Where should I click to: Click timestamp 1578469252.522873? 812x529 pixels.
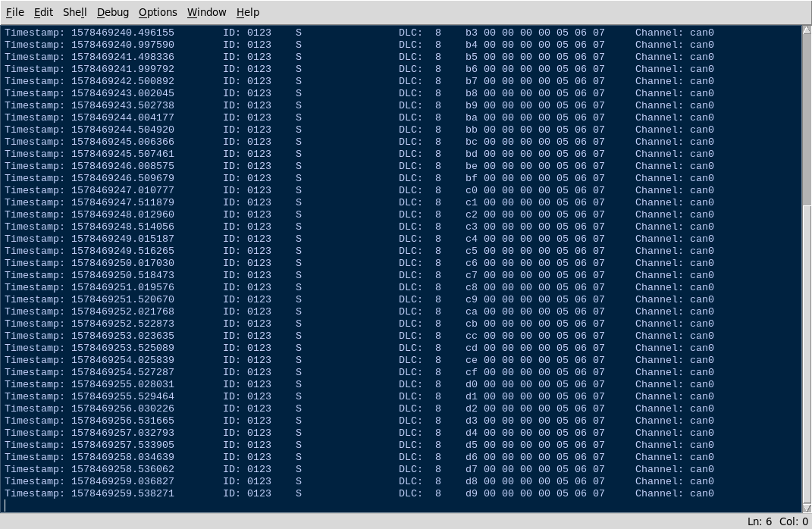(123, 324)
